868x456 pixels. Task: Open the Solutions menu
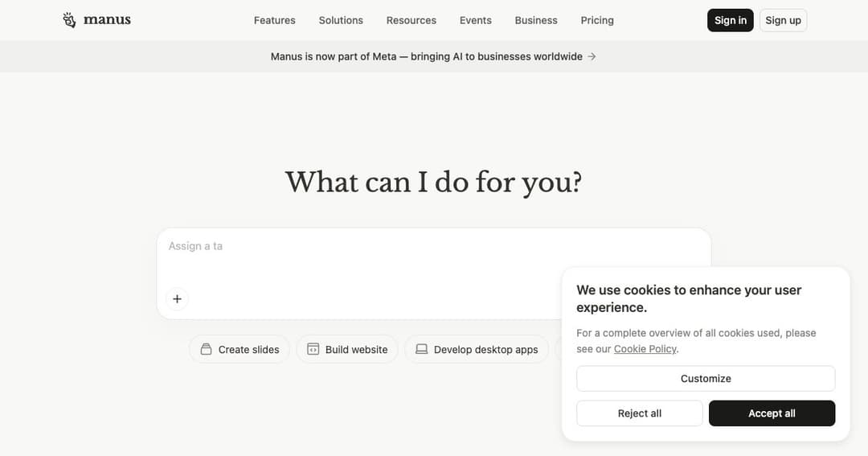pyautogui.click(x=341, y=20)
